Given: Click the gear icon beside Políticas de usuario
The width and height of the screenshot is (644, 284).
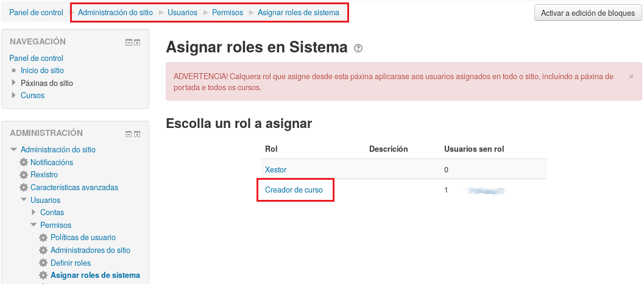Looking at the screenshot, I should pyautogui.click(x=43, y=238).
